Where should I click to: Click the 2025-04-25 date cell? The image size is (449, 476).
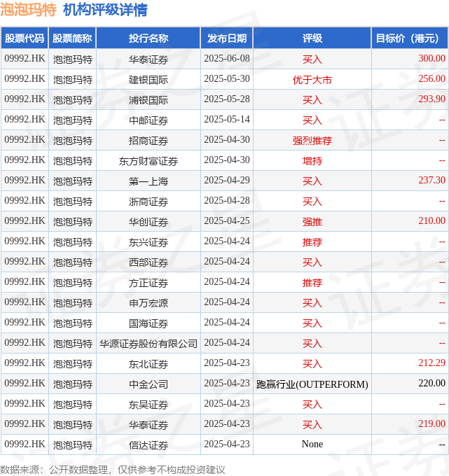pyautogui.click(x=227, y=221)
